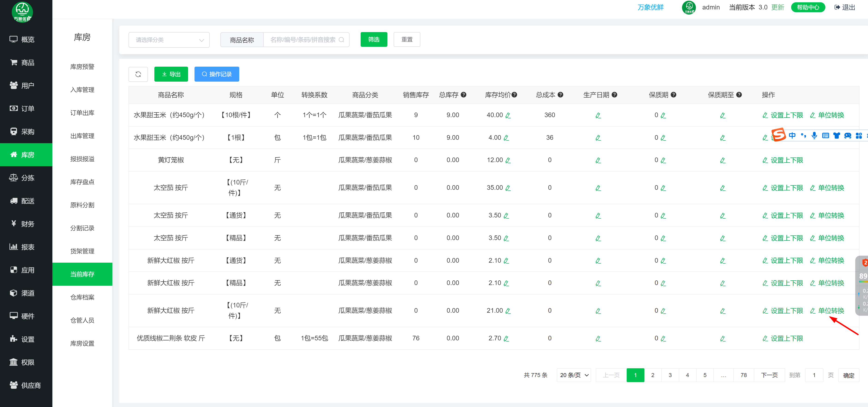Click the 保质期至 help question icon
The image size is (868, 407).
point(739,95)
